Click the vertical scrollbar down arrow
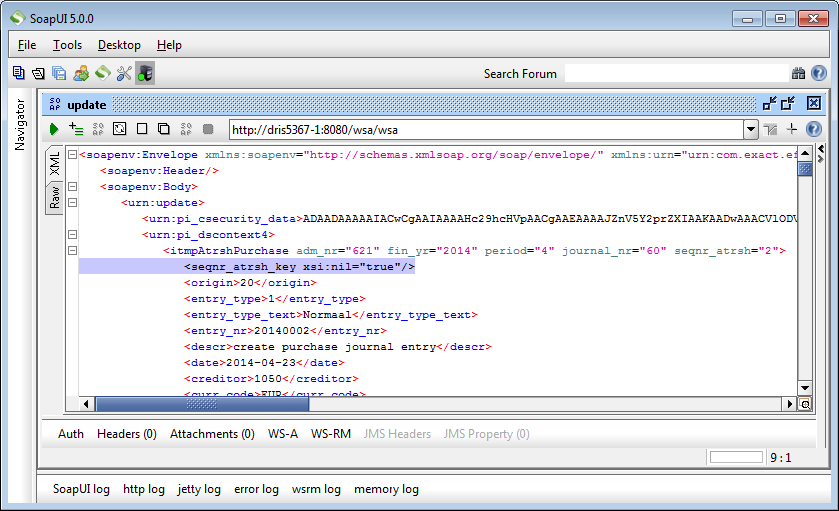Image resolution: width=839 pixels, height=511 pixels. (805, 388)
